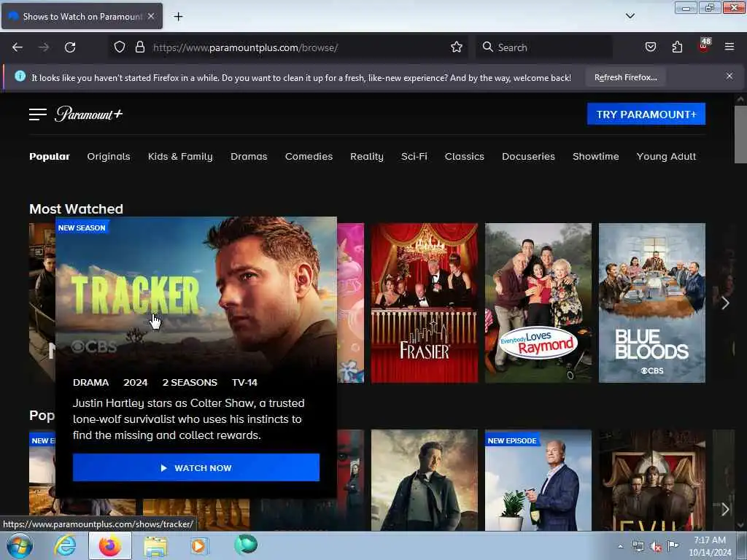The image size is (747, 560).
Task: Advance the second row carousel right
Action: click(725, 509)
